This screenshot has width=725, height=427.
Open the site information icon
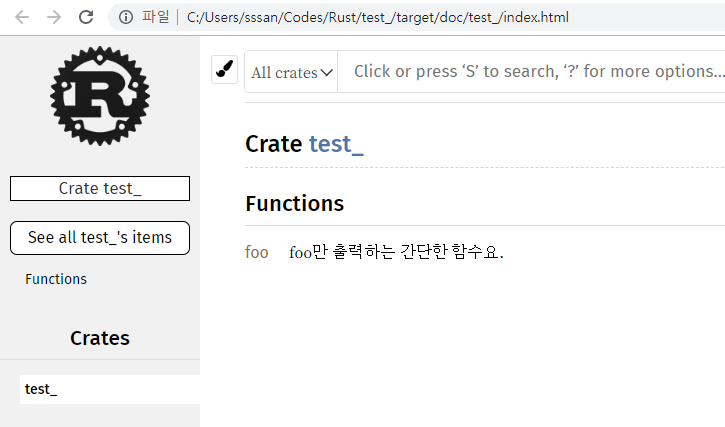(x=125, y=17)
